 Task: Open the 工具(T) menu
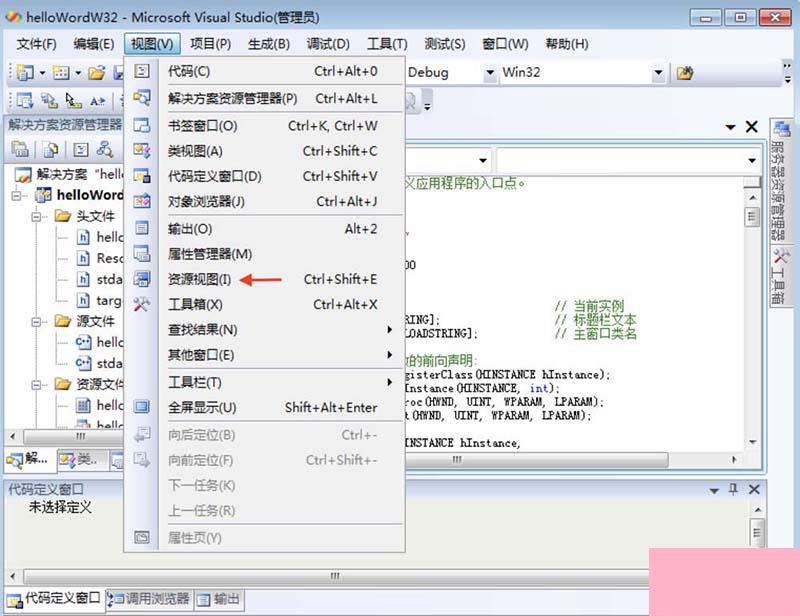(x=387, y=44)
